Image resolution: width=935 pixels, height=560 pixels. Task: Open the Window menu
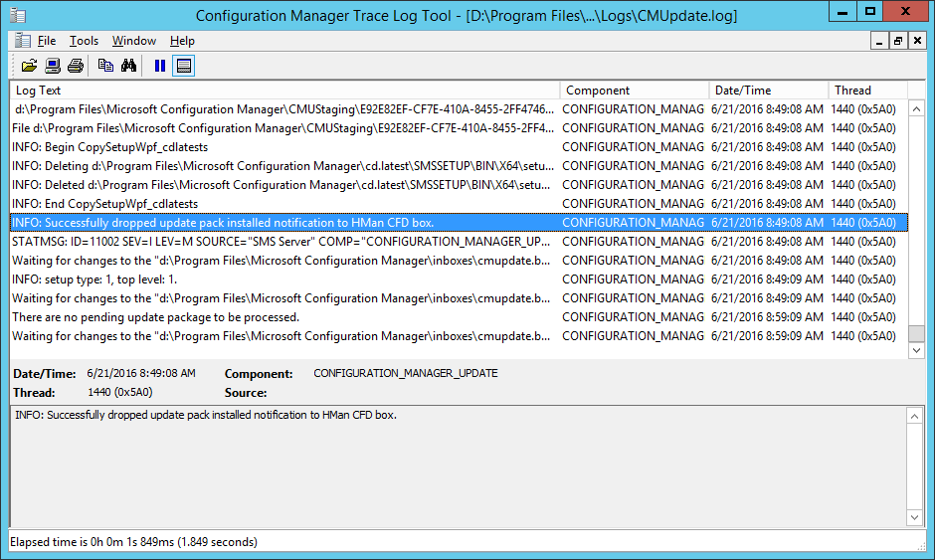134,41
